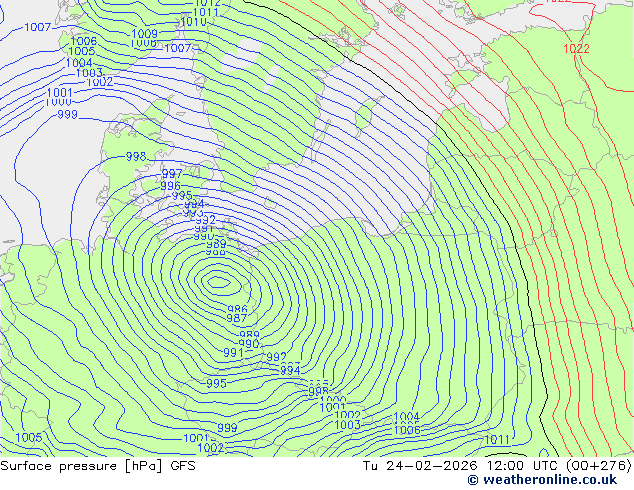Click the 987 isobar label
Viewport: 634px width, 490px height.
pos(237,318)
